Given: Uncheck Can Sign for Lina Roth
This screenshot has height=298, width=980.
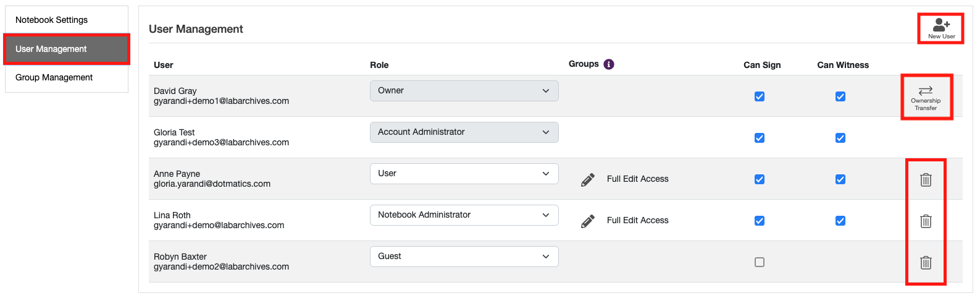Looking at the screenshot, I should pos(760,221).
